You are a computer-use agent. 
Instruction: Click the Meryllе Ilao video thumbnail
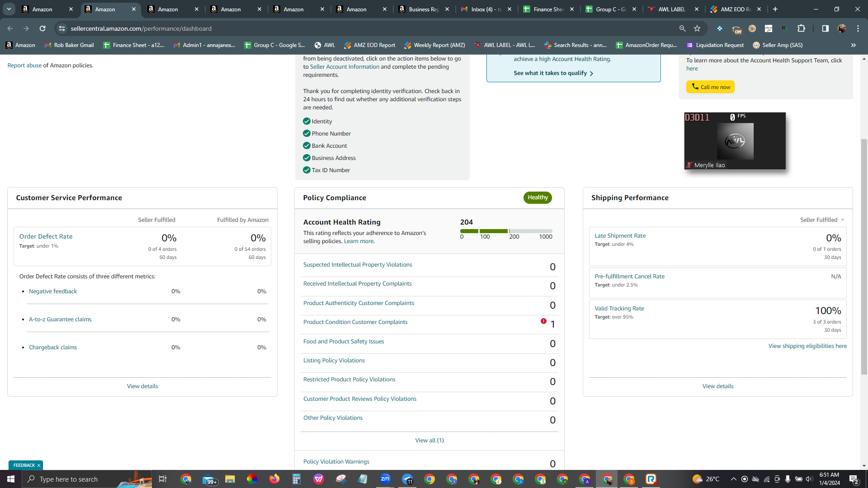click(x=735, y=141)
